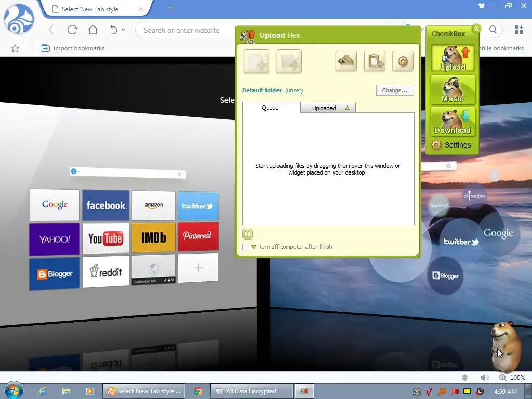Click the Twitter bubble in bubble style
This screenshot has height=399, width=532.
click(461, 242)
